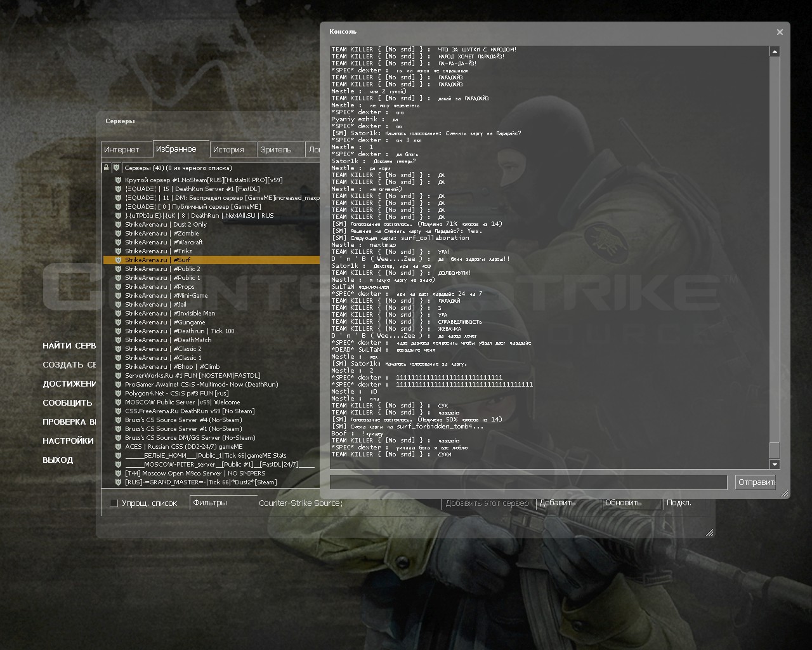The image size is (812, 650).
Task: Switch to the Интернет tab
Action: (127, 150)
